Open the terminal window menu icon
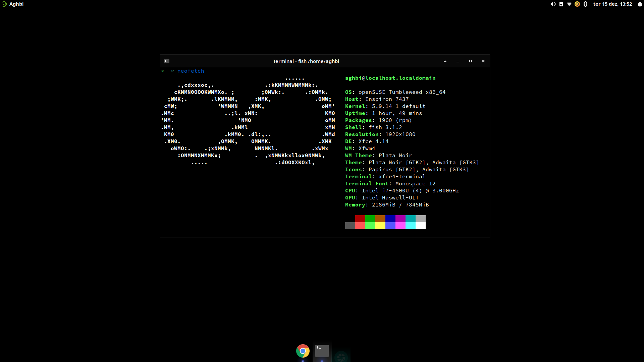This screenshot has width=644, height=362. click(167, 61)
